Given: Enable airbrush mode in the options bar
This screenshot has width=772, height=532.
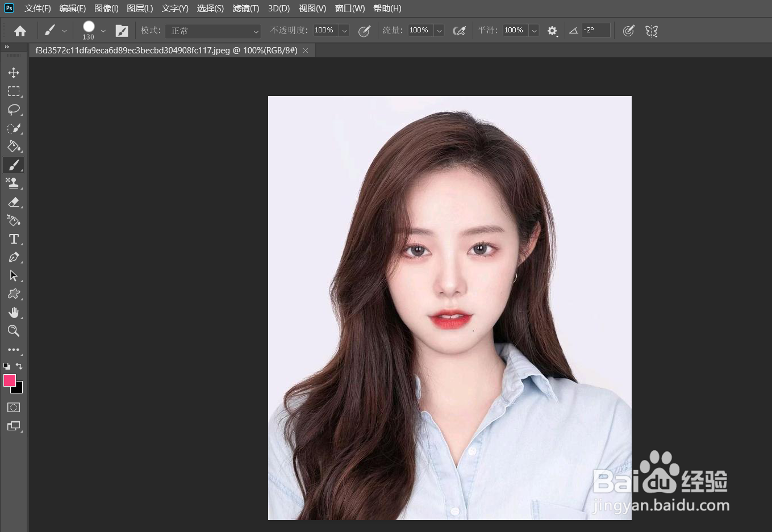Looking at the screenshot, I should point(460,30).
